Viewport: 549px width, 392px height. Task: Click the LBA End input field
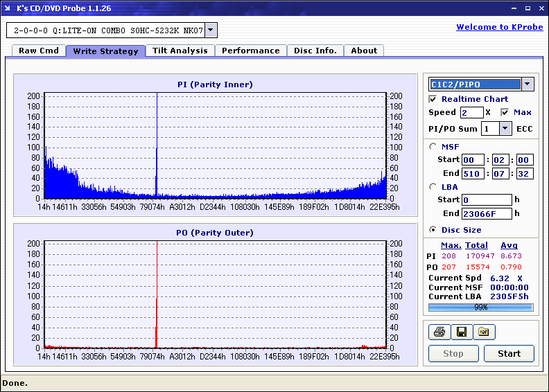(x=487, y=213)
